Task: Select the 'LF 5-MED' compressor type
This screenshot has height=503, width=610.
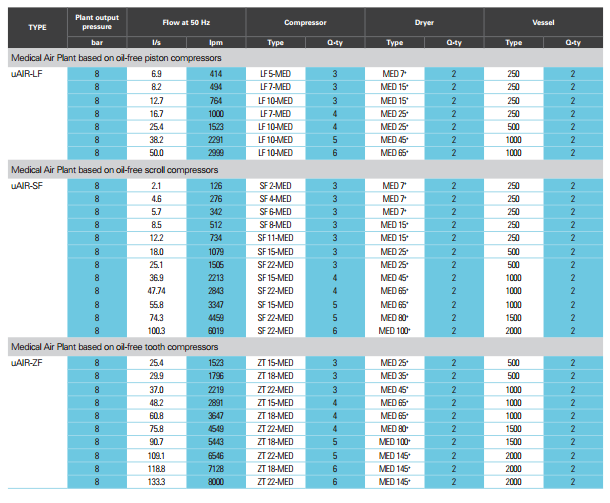Action: [x=275, y=74]
